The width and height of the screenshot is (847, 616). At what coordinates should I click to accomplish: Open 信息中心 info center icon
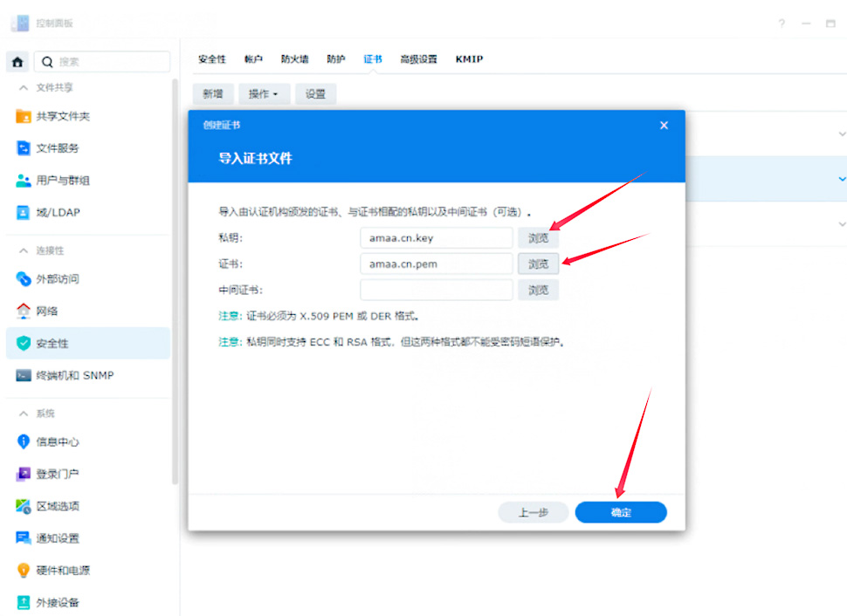(24, 441)
